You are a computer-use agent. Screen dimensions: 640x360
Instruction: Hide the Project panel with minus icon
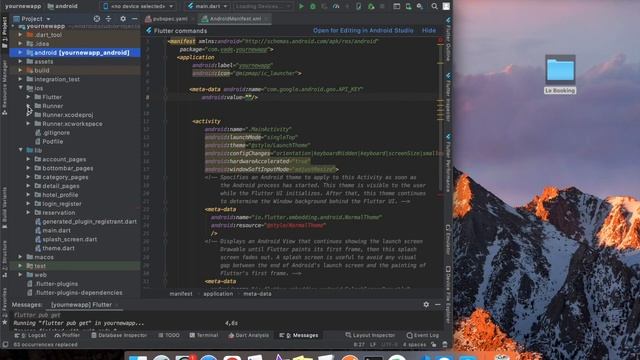pyautogui.click(x=134, y=19)
